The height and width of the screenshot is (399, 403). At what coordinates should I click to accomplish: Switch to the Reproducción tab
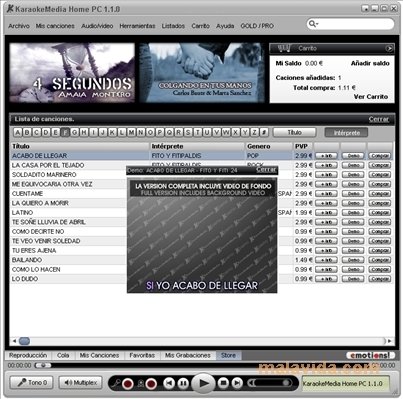click(28, 355)
